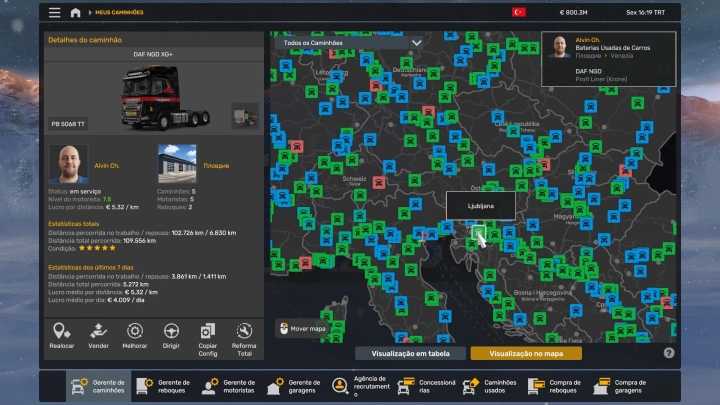Screen dimensions: 720x405
Task: Click the €800.3M money balance
Action: pos(574,12)
